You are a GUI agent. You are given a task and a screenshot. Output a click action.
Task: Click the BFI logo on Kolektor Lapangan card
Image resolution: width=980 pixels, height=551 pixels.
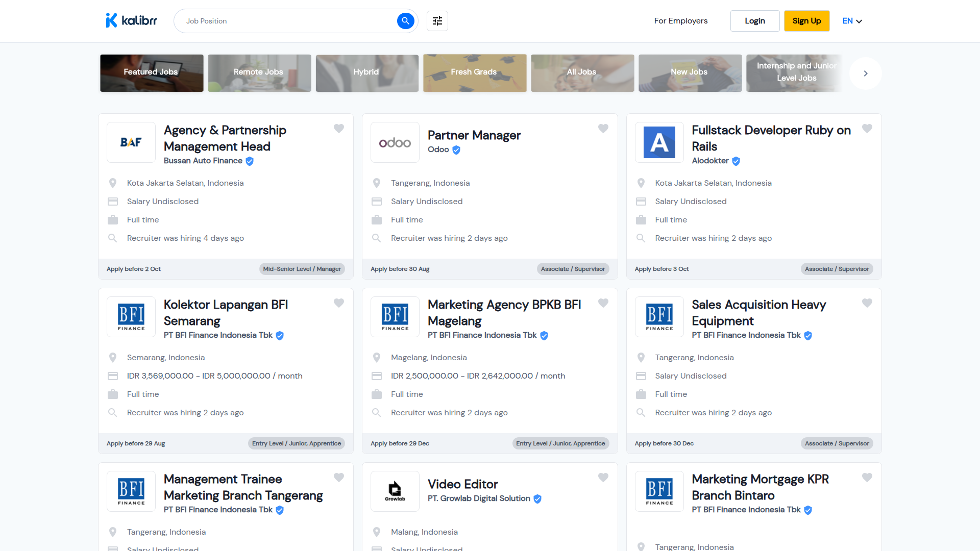click(x=131, y=317)
